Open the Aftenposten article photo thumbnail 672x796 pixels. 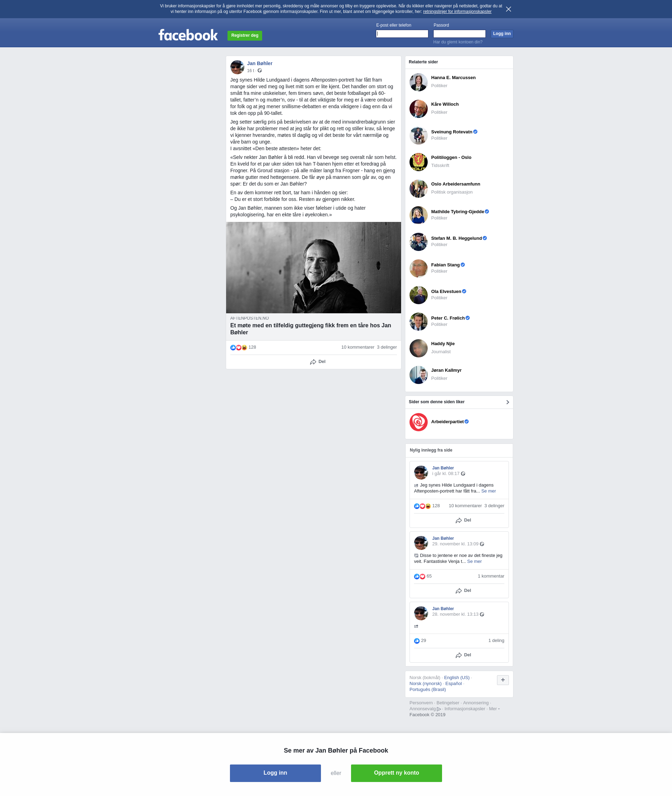(313, 267)
